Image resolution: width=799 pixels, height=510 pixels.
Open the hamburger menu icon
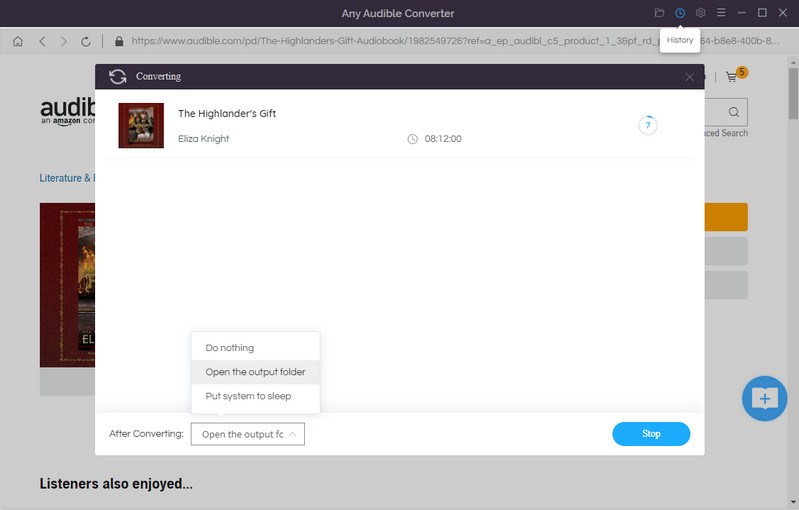[721, 12]
